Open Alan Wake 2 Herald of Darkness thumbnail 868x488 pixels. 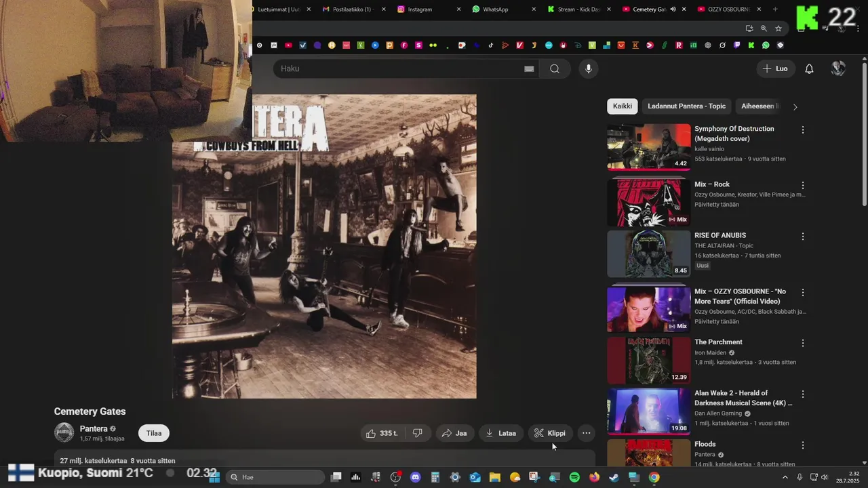point(648,411)
